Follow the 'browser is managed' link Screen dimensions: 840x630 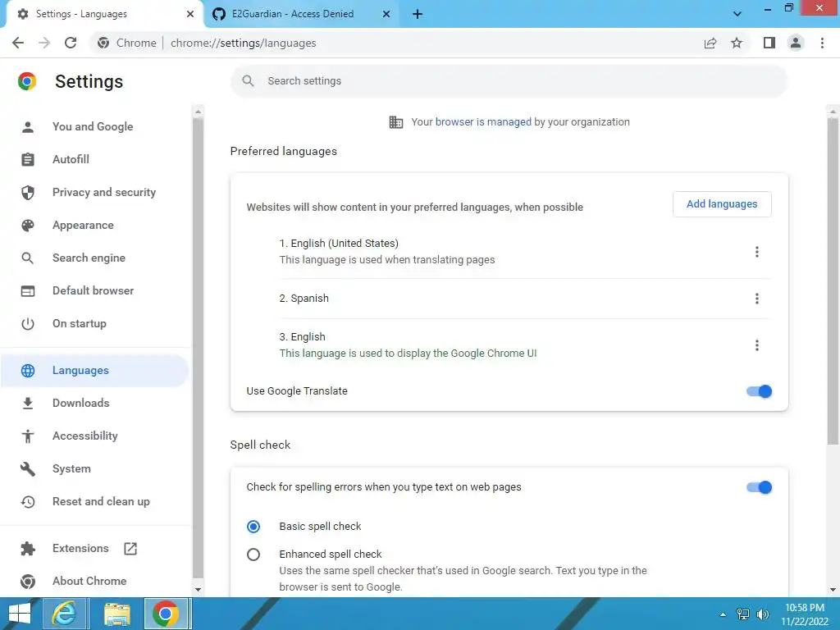pyautogui.click(x=483, y=122)
